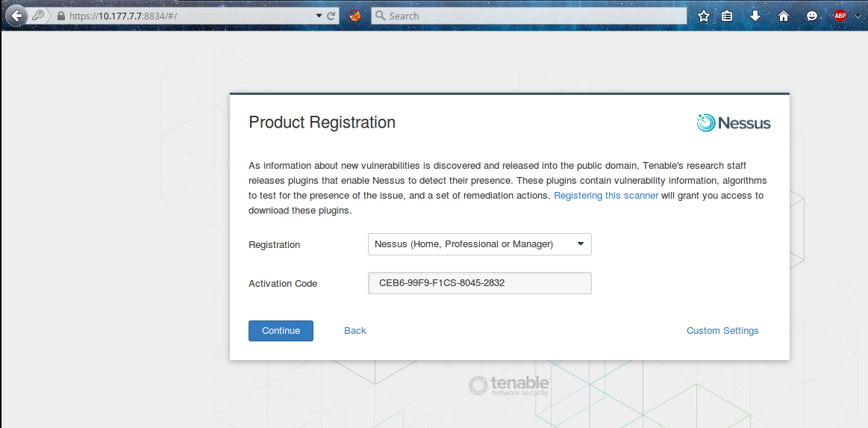This screenshot has width=868, height=428.
Task: Reload the page with the refresh icon
Action: tap(332, 16)
